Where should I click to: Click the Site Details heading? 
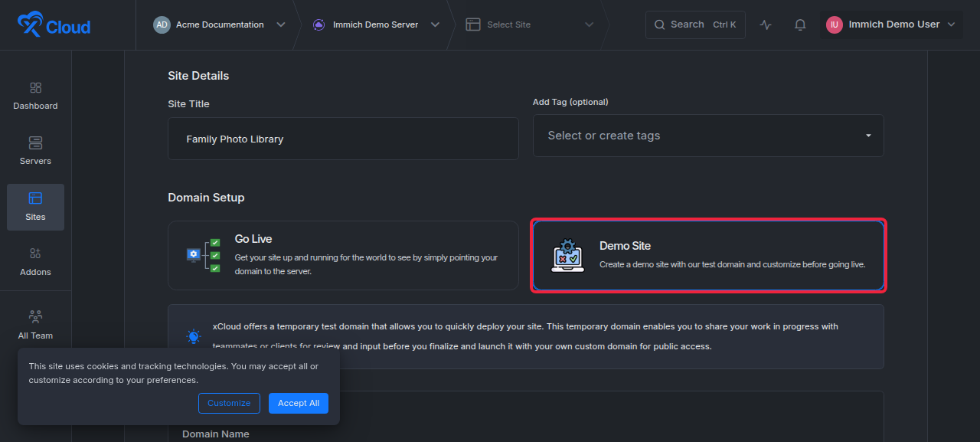click(x=198, y=76)
